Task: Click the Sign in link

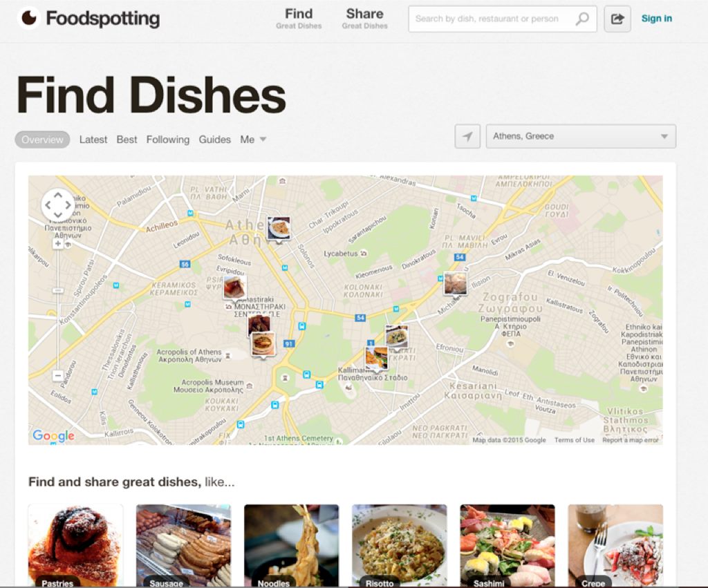Action: coord(657,19)
